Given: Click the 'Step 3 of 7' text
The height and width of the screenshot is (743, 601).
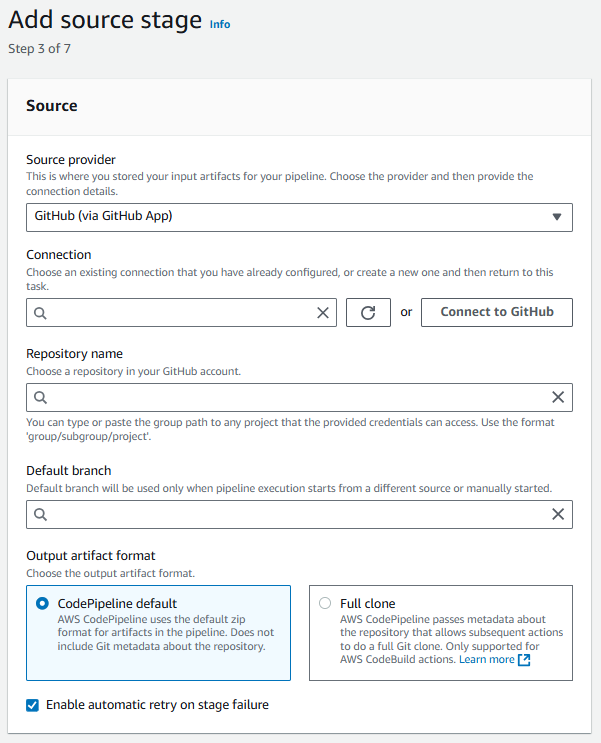Looking at the screenshot, I should 39,49.
